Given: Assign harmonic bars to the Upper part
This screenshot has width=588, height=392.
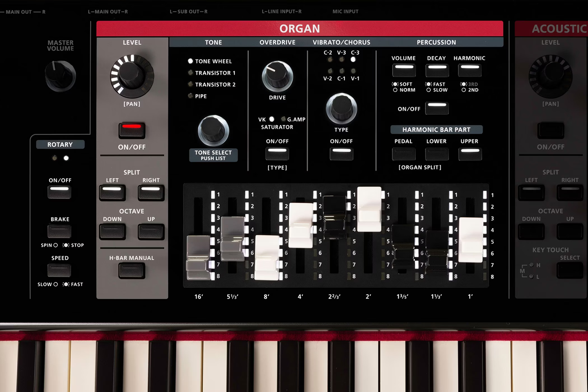Looking at the screenshot, I should [x=469, y=154].
